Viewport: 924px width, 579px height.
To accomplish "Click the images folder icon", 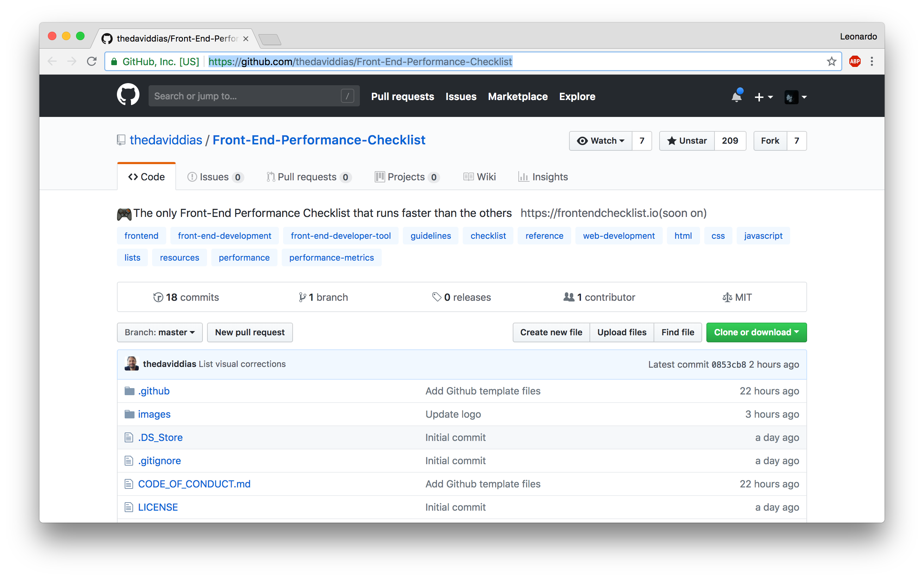I will [x=129, y=414].
